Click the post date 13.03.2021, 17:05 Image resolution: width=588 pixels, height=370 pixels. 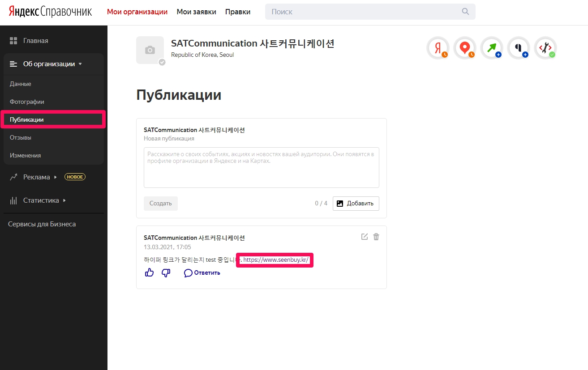coord(167,247)
